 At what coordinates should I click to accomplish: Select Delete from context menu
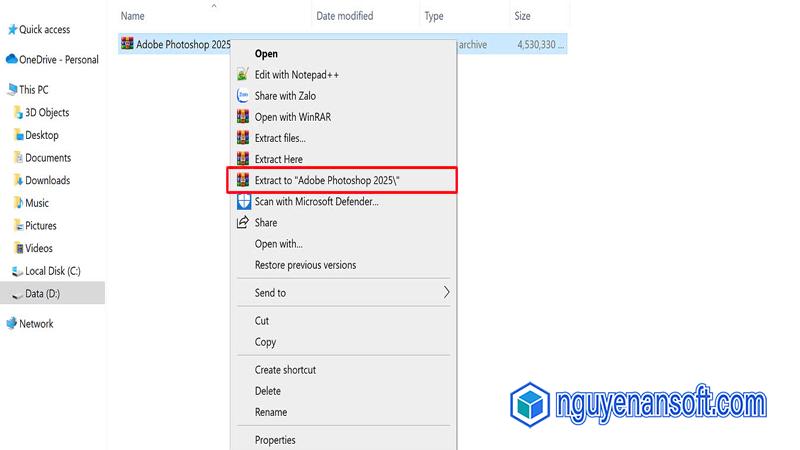[x=344, y=391]
